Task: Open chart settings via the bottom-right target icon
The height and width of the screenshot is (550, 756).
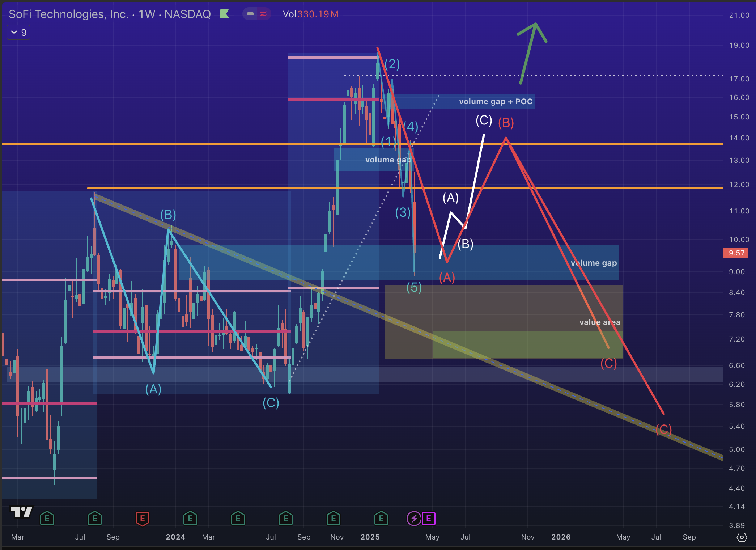Action: click(742, 537)
